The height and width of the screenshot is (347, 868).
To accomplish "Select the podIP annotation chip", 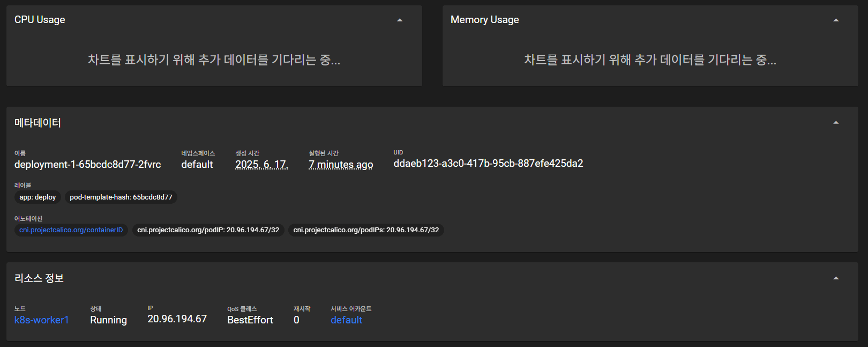I will (208, 230).
